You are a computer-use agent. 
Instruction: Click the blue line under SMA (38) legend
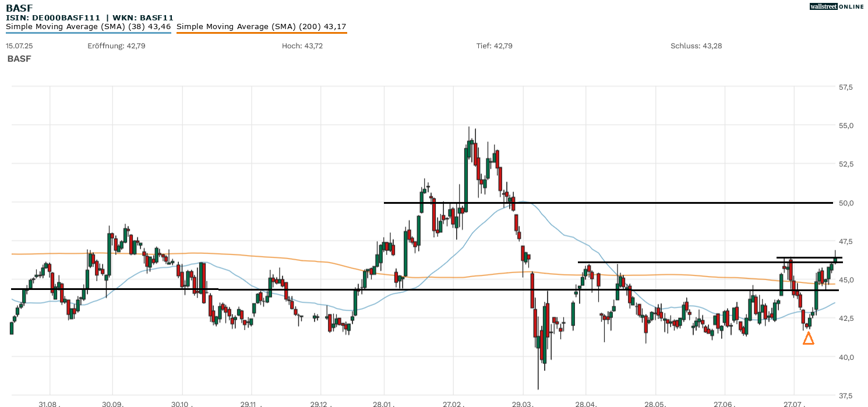point(89,33)
